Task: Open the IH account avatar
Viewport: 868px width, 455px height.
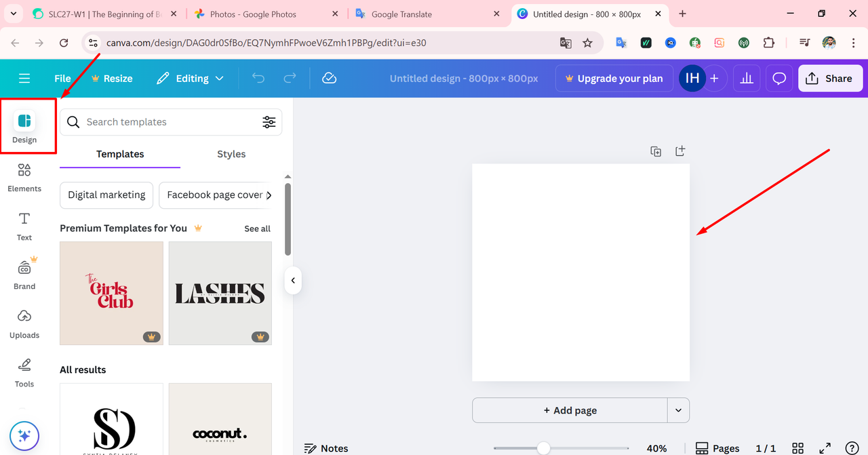Action: click(692, 79)
